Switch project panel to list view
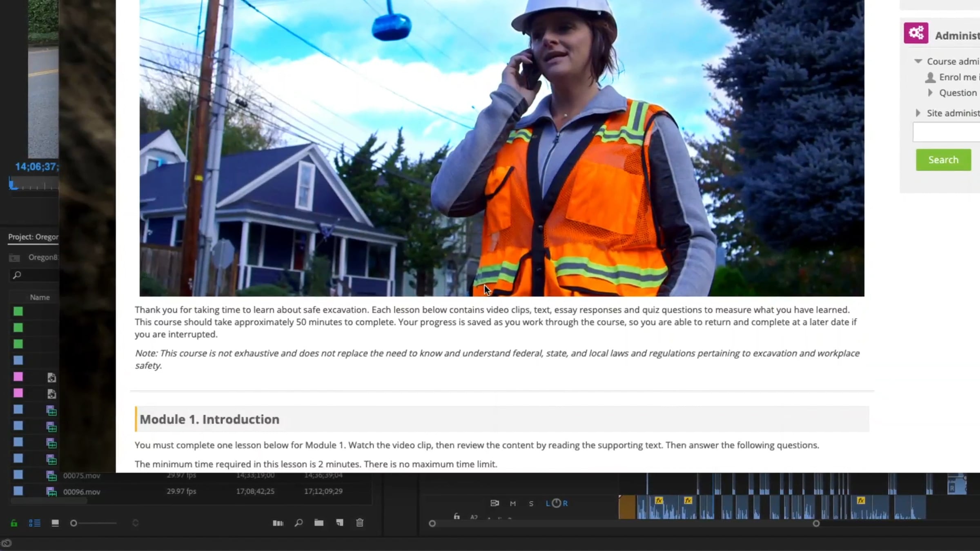The image size is (980, 551). [x=35, y=523]
